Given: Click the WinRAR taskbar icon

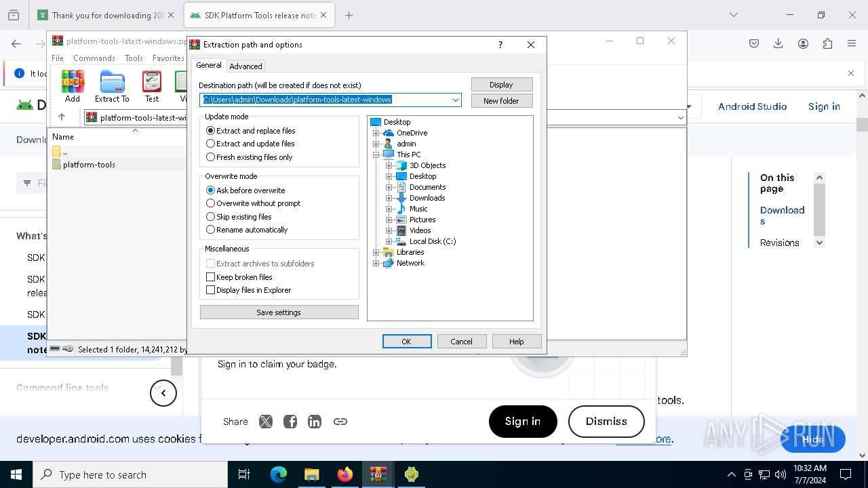Looking at the screenshot, I should [378, 474].
